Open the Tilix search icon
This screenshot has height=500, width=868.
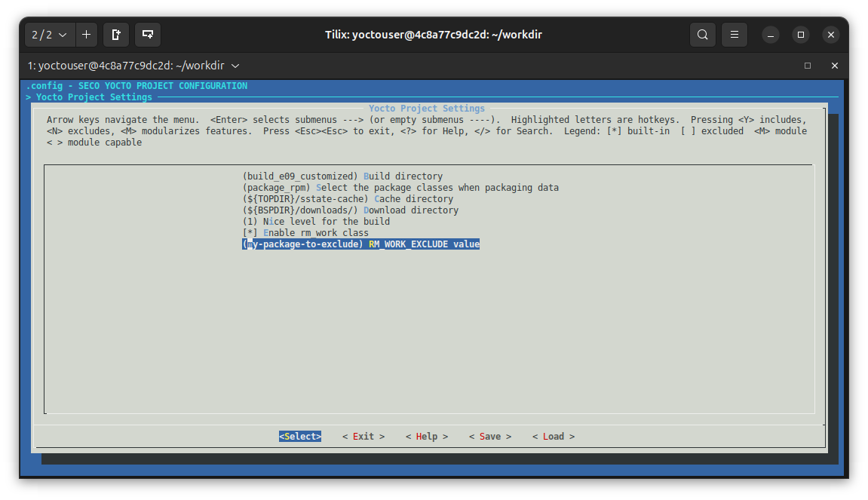(x=702, y=35)
